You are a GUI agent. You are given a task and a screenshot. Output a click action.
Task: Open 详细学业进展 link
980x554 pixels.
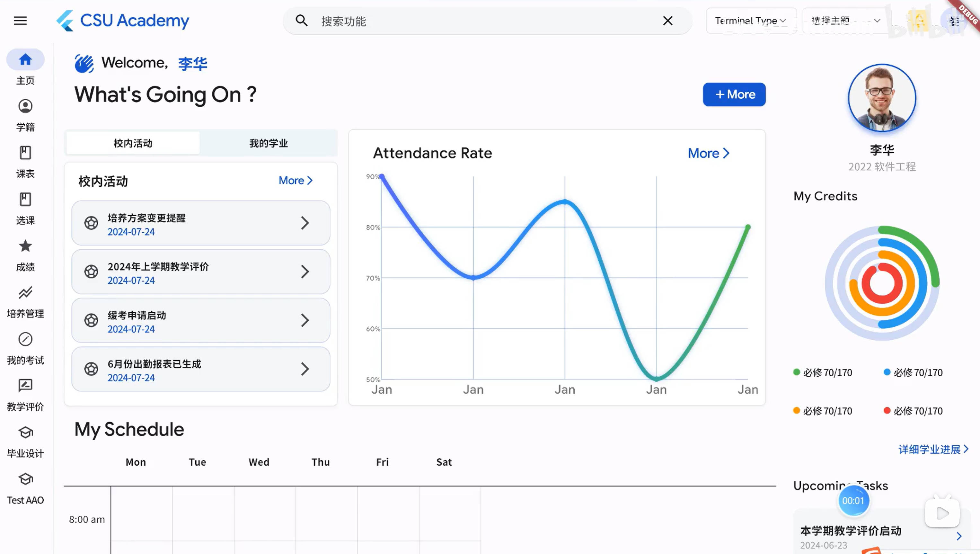[x=933, y=449]
